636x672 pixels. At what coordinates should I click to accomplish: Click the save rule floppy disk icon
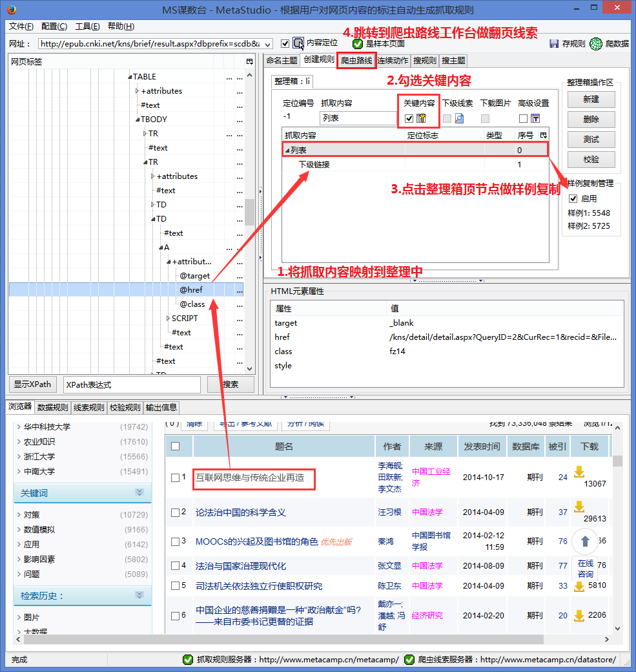[554, 44]
